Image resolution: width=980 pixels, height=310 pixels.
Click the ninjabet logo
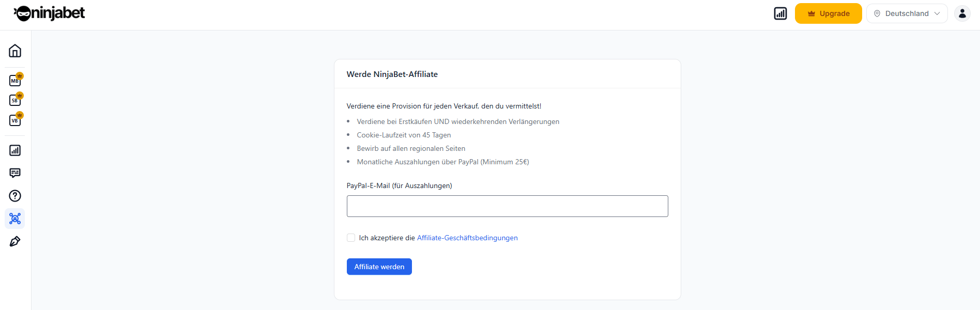(49, 13)
